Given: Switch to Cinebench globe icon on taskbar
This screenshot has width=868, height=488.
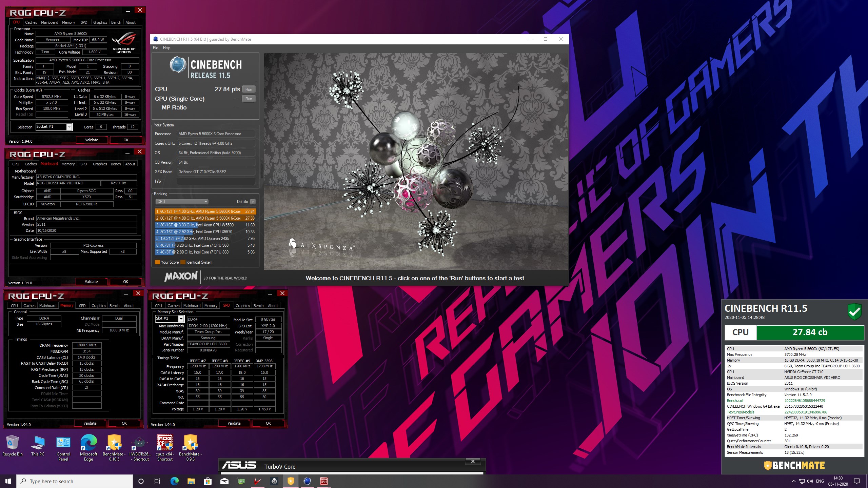Looking at the screenshot, I should coord(307,481).
